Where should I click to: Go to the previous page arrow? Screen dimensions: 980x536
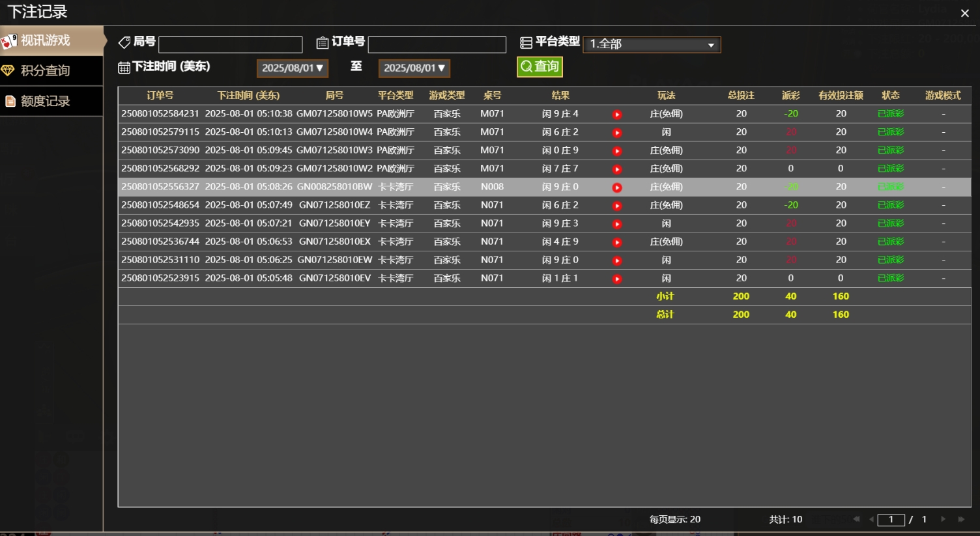[x=871, y=519]
